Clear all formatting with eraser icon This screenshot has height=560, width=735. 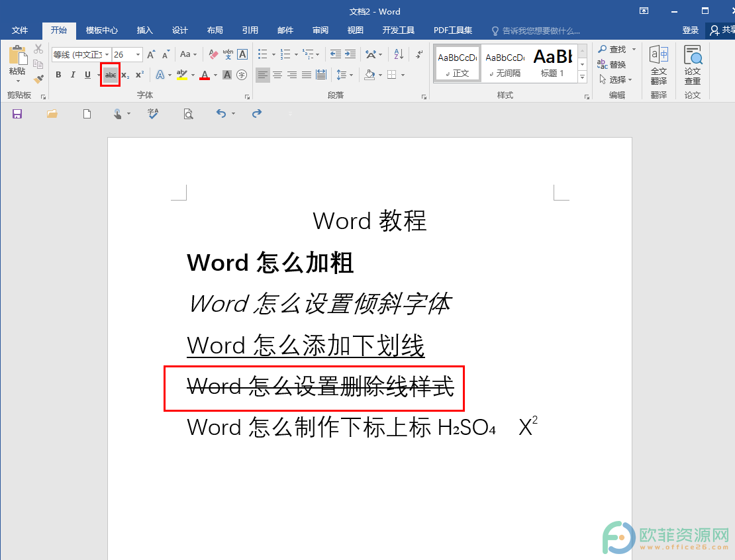[213, 54]
